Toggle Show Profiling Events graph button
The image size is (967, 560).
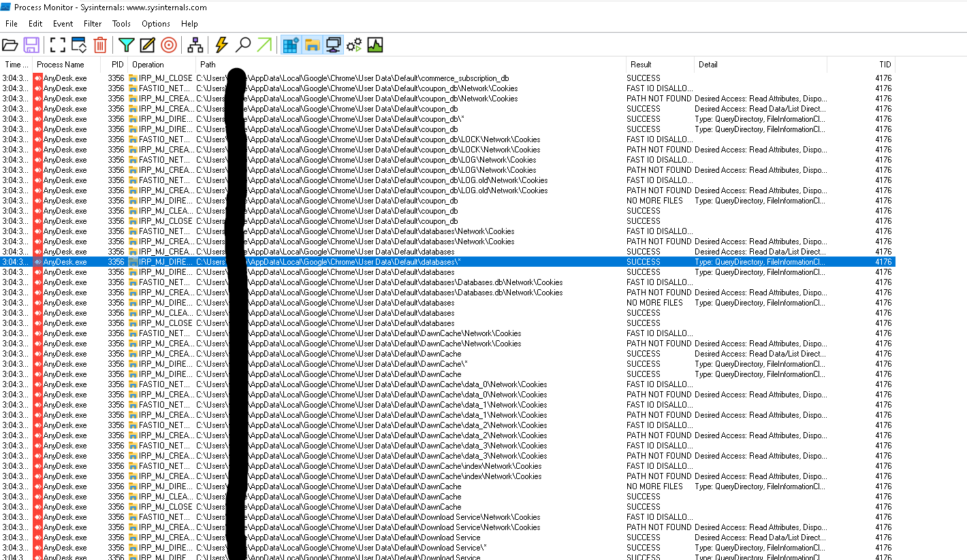click(x=375, y=46)
